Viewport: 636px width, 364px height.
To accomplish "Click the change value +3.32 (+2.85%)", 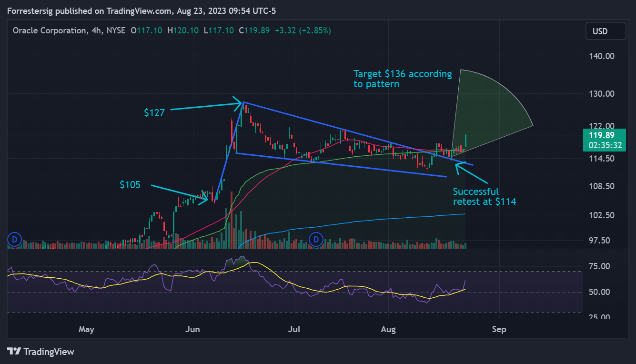I will point(303,30).
